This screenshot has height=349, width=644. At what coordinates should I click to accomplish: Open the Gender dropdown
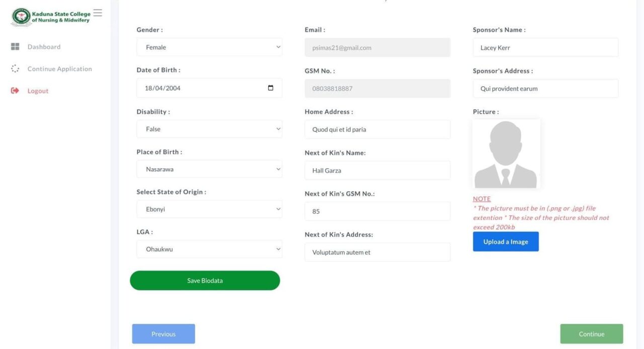tap(209, 47)
